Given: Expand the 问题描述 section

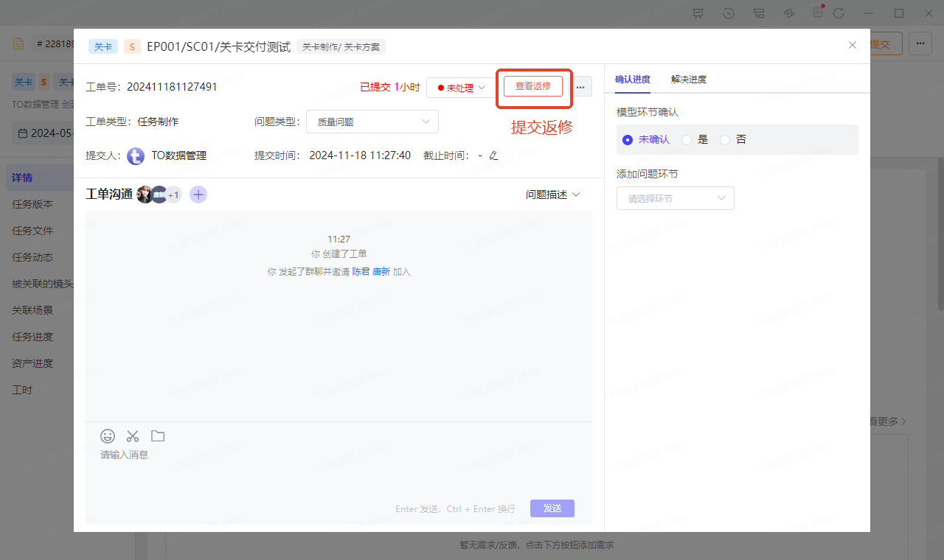Looking at the screenshot, I should pos(552,195).
